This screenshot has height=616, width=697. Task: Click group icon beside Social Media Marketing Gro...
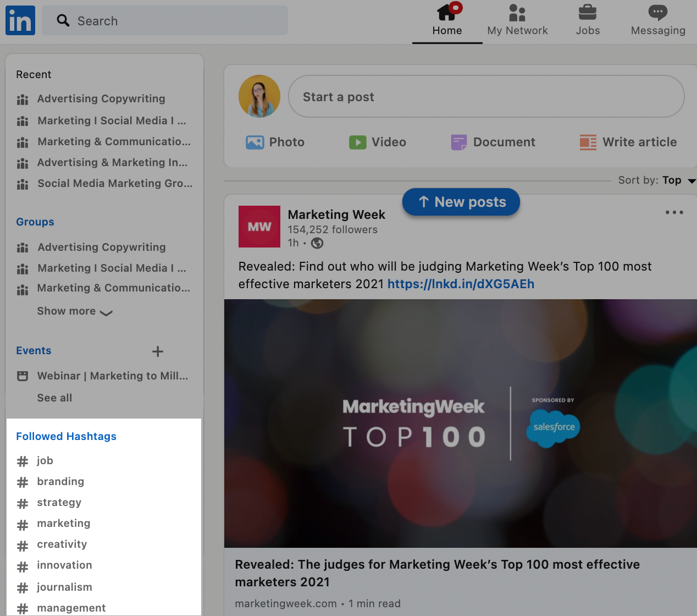[x=23, y=184]
